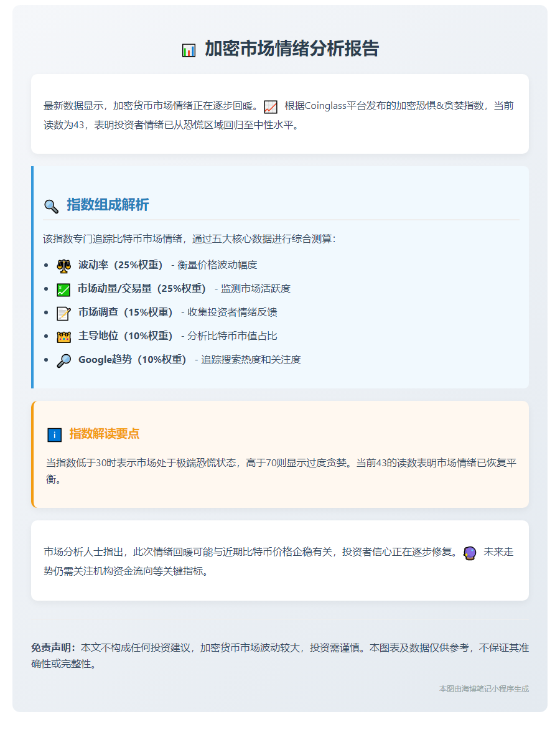Select the heading 指数组成解析
560x732 pixels.
point(108,204)
